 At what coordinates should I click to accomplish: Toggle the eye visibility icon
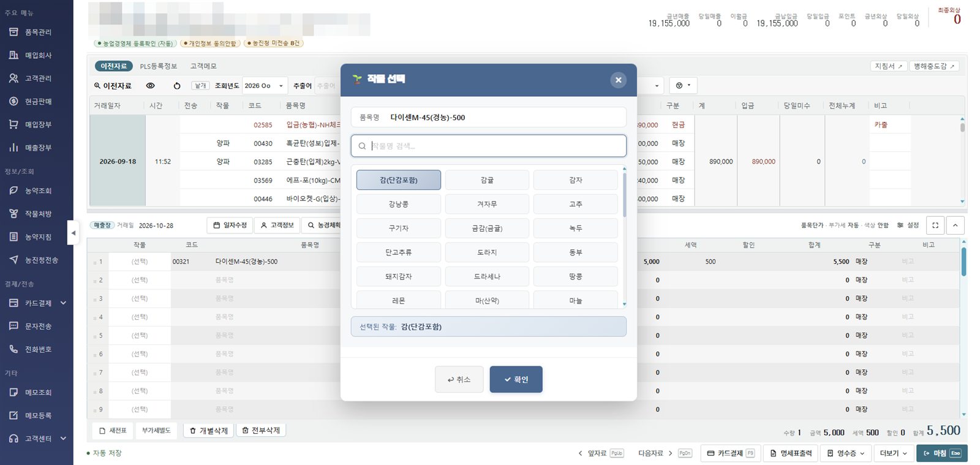(150, 86)
